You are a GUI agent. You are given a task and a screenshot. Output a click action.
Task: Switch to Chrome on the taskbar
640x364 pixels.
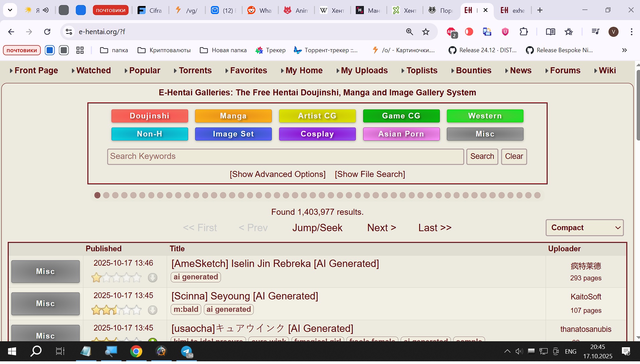pos(136,351)
